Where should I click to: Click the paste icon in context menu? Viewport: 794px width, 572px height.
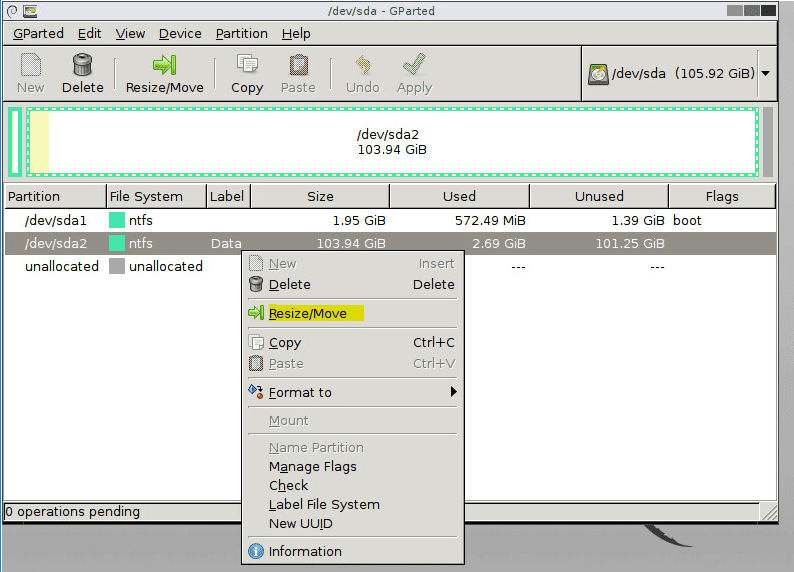click(256, 363)
